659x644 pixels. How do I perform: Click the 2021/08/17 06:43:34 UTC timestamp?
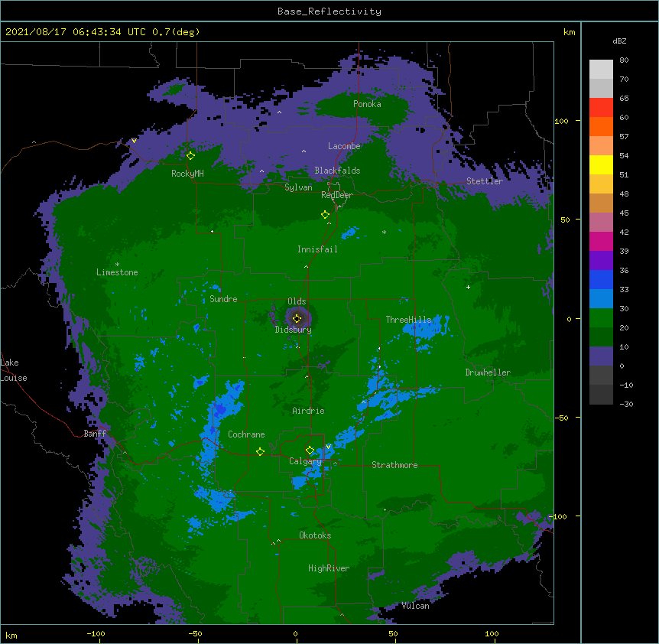point(76,32)
